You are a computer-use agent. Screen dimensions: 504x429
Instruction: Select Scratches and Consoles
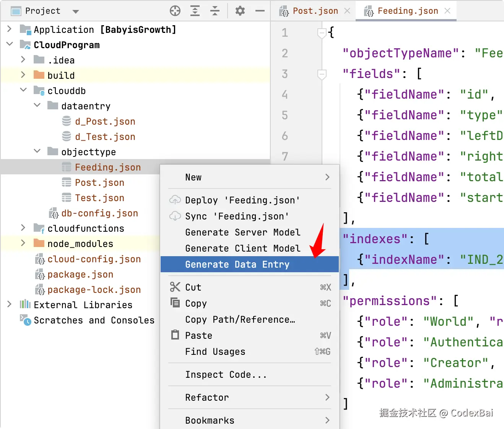94,320
